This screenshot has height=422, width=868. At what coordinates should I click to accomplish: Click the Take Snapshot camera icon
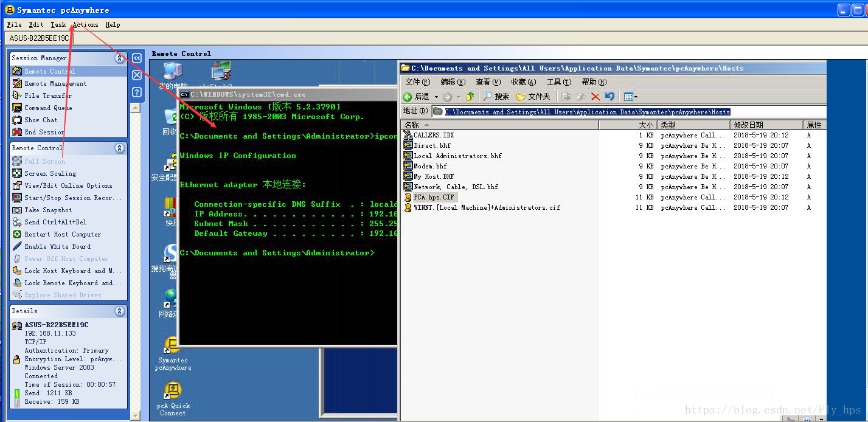[x=17, y=210]
